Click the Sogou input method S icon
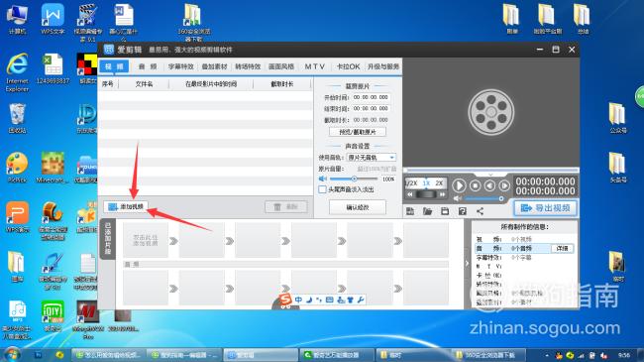Image resolution: width=644 pixels, height=362 pixels. tap(285, 300)
